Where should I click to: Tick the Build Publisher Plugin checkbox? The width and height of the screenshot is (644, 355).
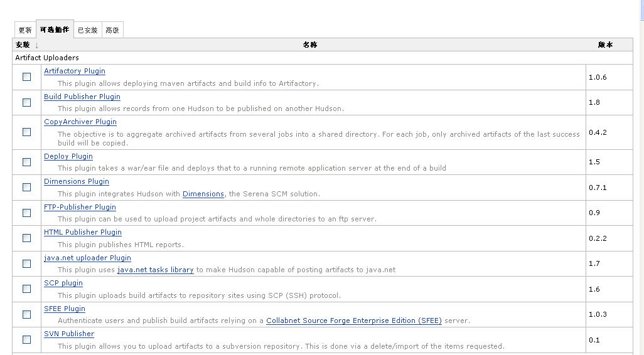click(x=27, y=102)
